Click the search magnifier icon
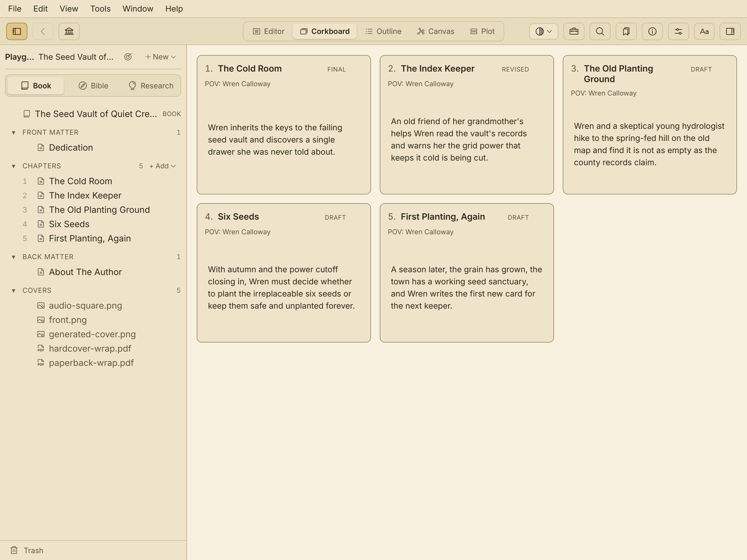The height and width of the screenshot is (560, 747). [x=600, y=31]
